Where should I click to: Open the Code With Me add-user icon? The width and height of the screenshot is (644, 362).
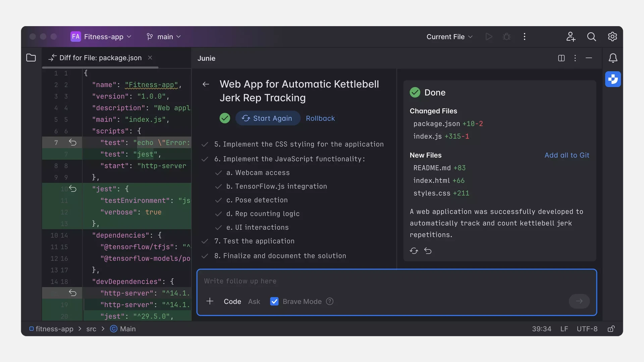coord(571,37)
